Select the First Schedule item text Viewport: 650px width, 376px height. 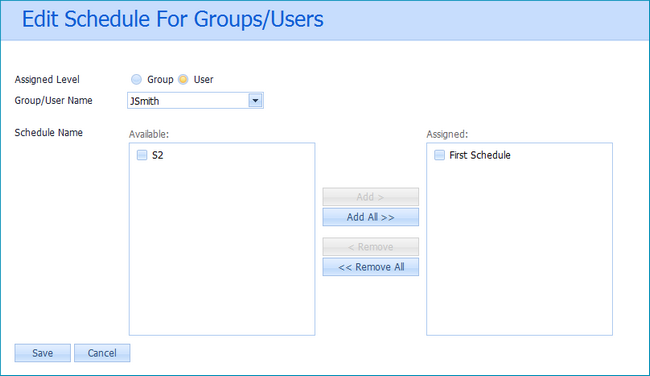pos(480,155)
